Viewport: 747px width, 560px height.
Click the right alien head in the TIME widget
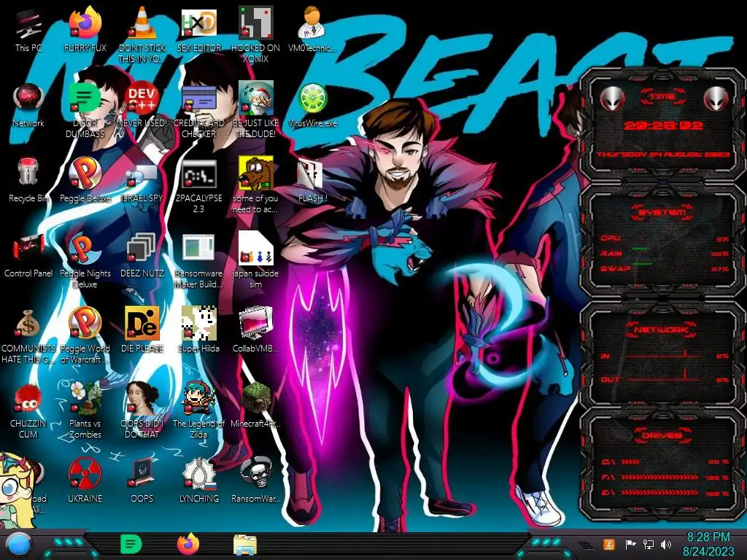click(x=716, y=98)
